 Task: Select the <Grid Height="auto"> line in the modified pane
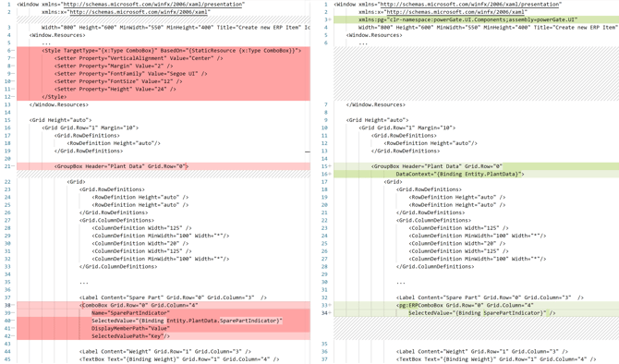(377, 120)
